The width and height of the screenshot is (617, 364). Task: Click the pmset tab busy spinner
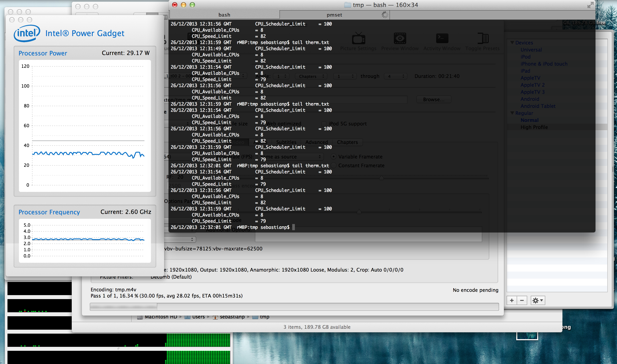point(385,15)
